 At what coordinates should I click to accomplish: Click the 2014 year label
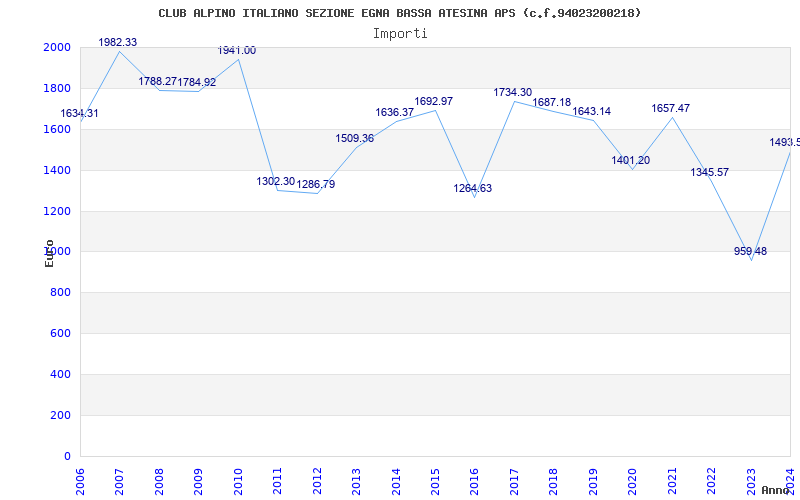coord(396,481)
